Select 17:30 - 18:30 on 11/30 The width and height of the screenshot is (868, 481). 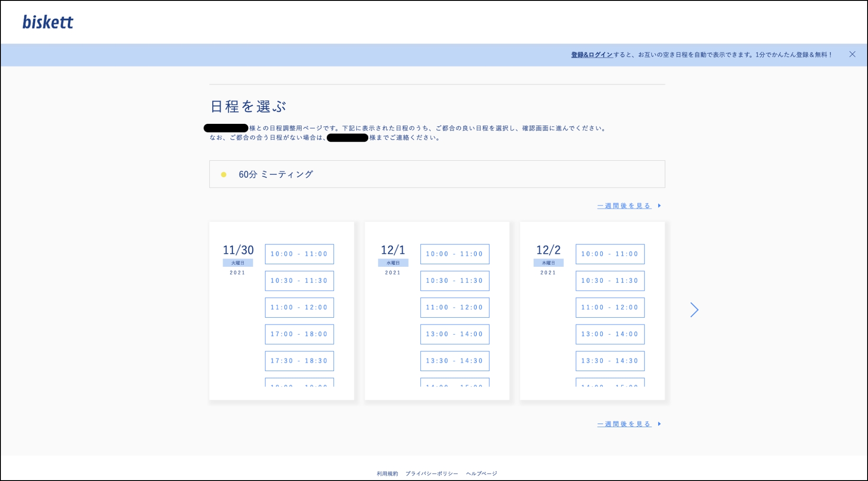click(299, 361)
